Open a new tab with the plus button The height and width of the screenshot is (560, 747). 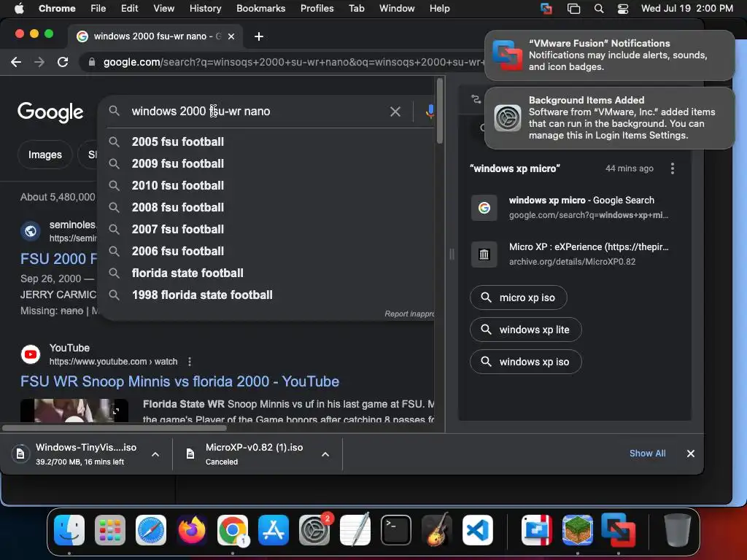pyautogui.click(x=259, y=36)
